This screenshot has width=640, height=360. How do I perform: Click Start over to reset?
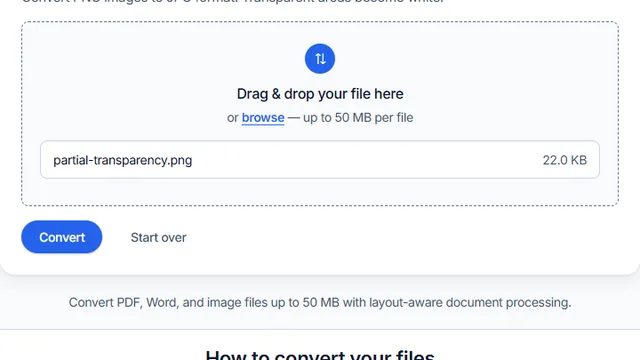[x=158, y=238]
